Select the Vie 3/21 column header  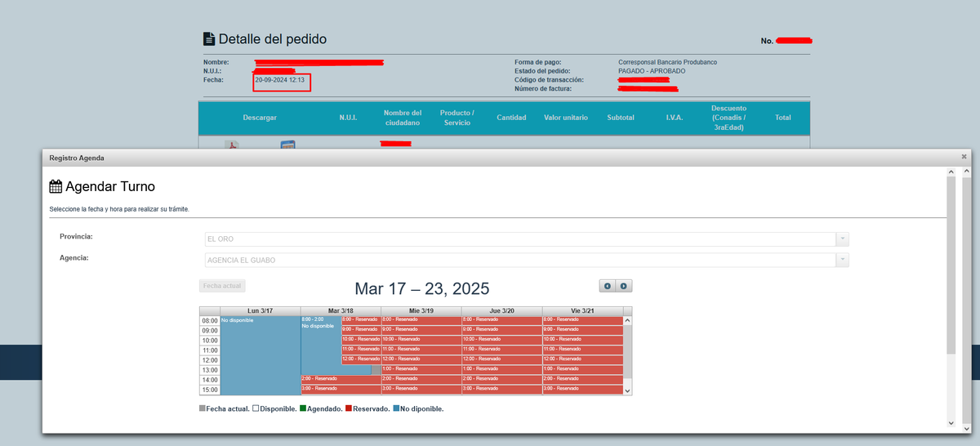[581, 311]
